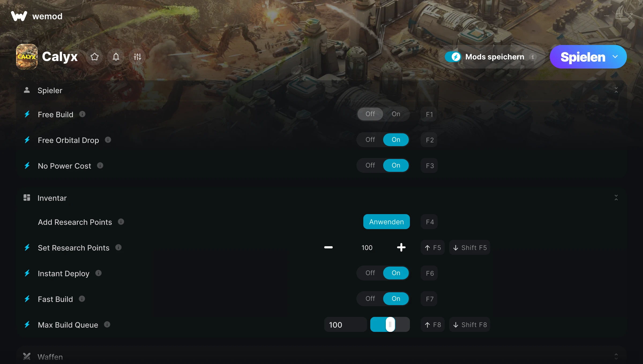Image resolution: width=643 pixels, height=364 pixels.
Task: Click the WeMod logo icon
Action: (x=19, y=16)
